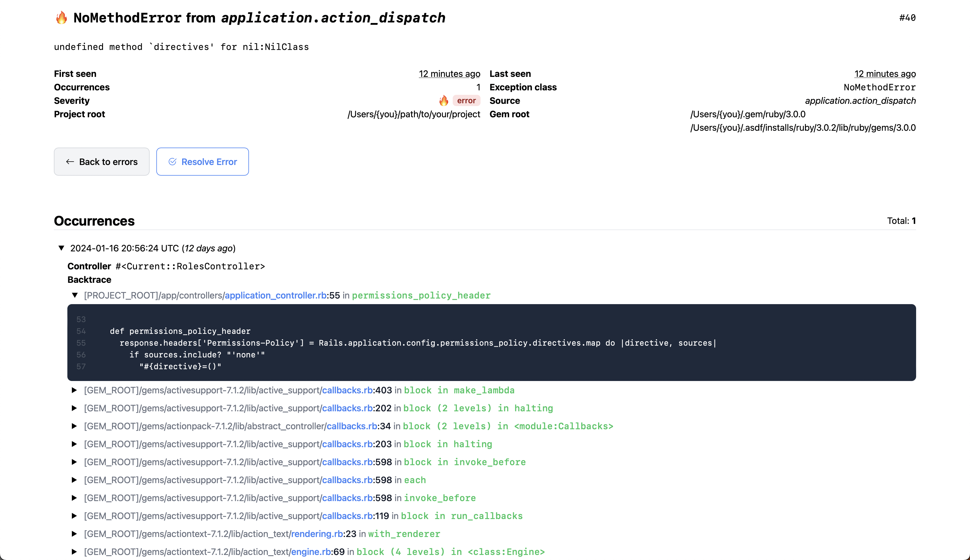Screen dimensions: 970x560
Task: Expand the callbacks.rb:203 block in halting frame
Action: click(74, 444)
